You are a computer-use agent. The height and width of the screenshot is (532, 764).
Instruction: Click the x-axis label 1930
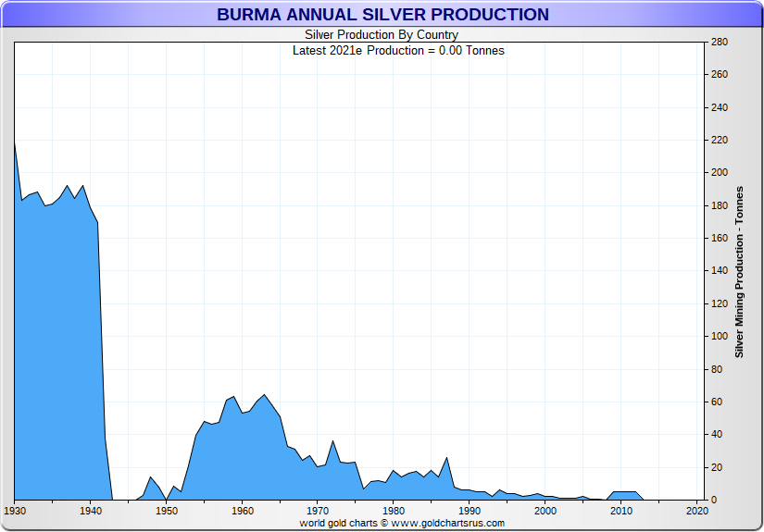click(x=15, y=511)
